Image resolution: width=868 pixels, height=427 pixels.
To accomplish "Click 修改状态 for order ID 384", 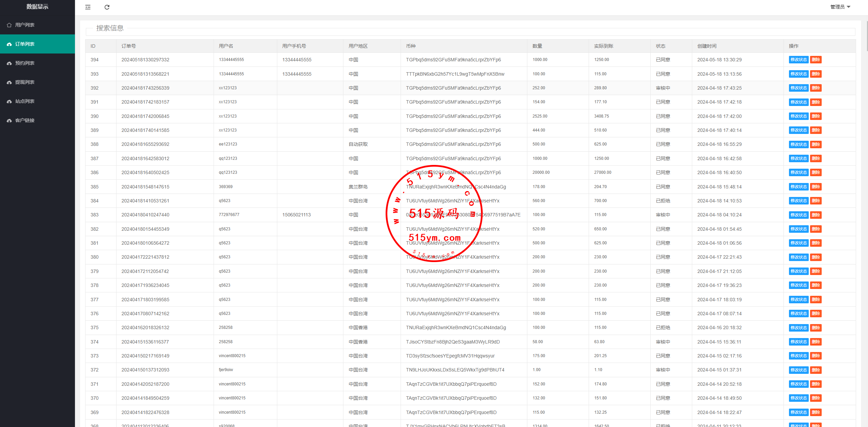I will pyautogui.click(x=798, y=201).
